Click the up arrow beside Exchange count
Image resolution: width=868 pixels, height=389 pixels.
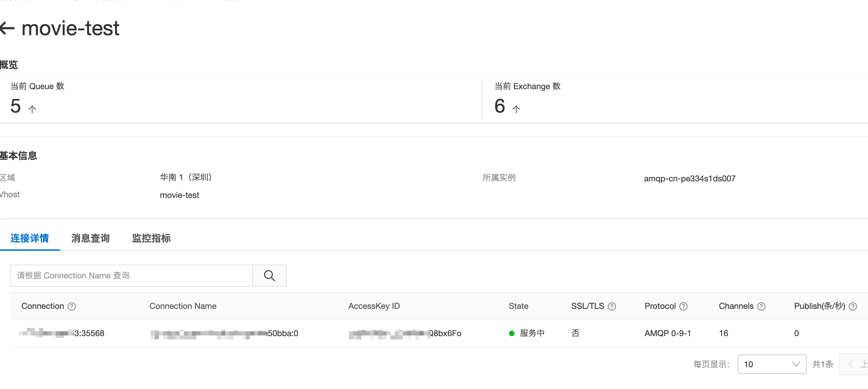click(516, 109)
